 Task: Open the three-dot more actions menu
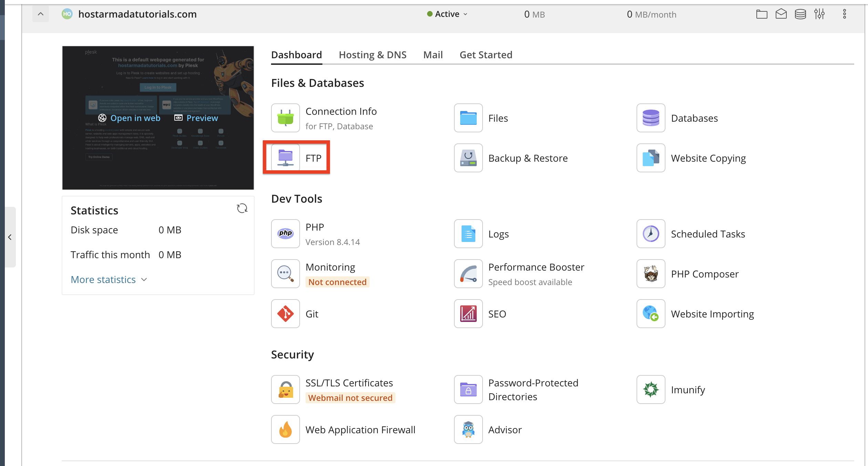click(x=845, y=14)
